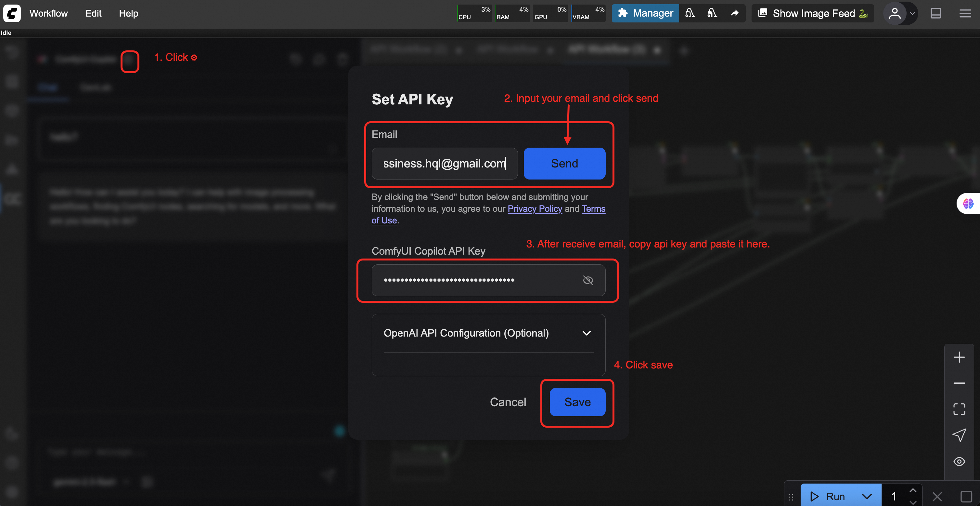Open the Privacy Policy link

tap(535, 209)
